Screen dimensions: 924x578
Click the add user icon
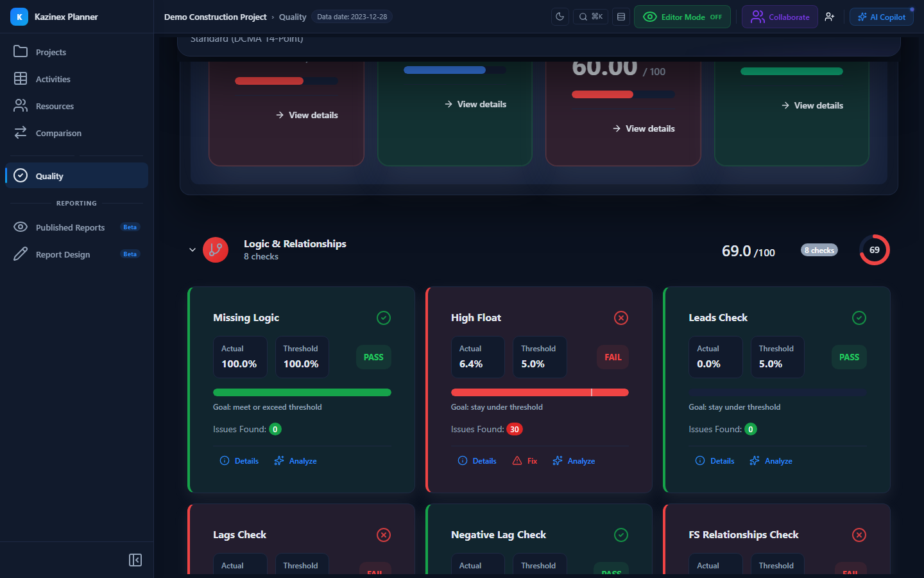(x=830, y=17)
